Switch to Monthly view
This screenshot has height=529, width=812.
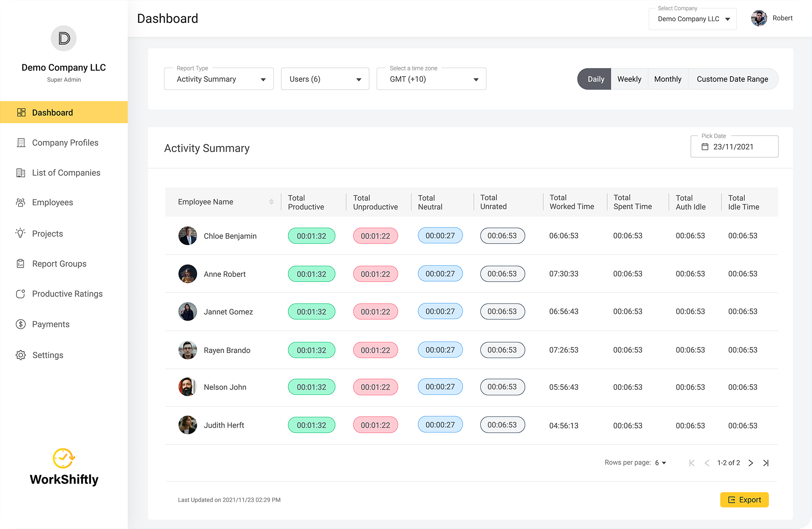point(667,79)
